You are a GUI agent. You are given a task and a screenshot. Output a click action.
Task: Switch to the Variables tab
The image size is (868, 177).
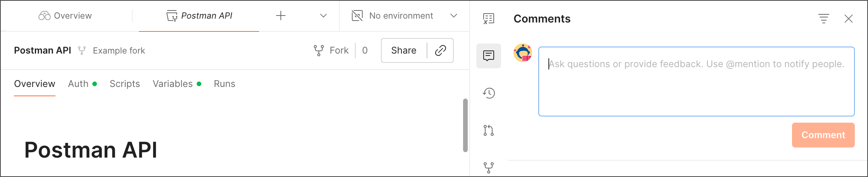click(173, 84)
